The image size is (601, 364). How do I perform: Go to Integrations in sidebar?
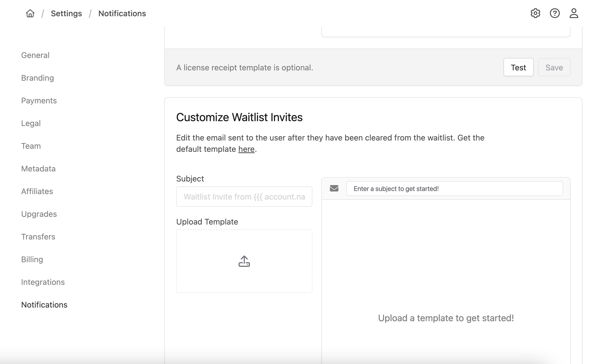click(x=43, y=282)
